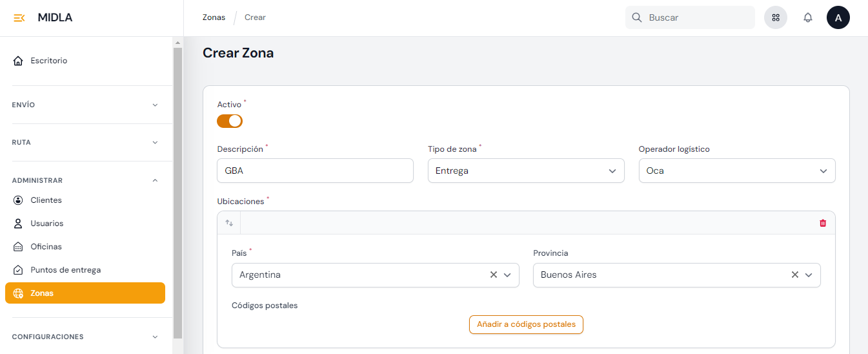Open the notifications bell

point(807,18)
